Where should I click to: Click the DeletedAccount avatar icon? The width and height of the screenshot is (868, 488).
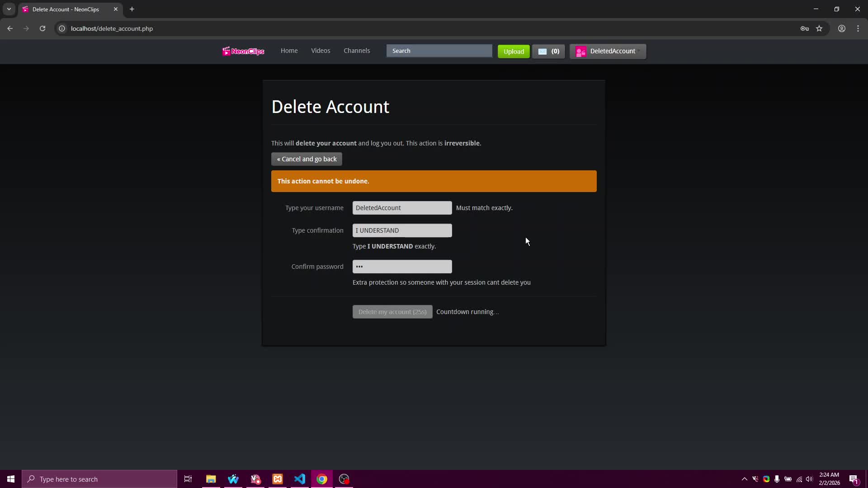tap(581, 52)
